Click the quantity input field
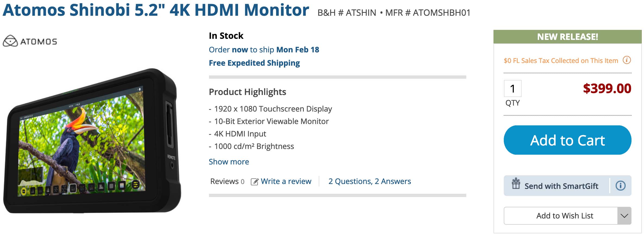The image size is (644, 235). [x=512, y=88]
